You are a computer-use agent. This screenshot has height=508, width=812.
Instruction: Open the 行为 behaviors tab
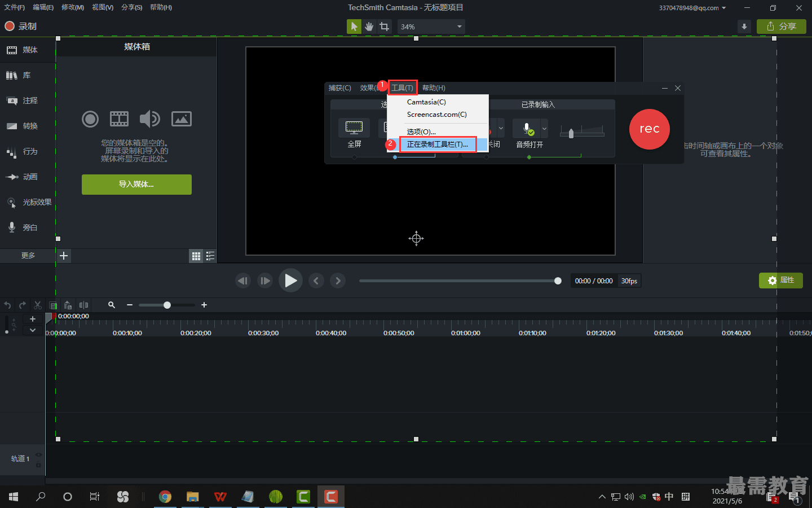click(x=28, y=151)
